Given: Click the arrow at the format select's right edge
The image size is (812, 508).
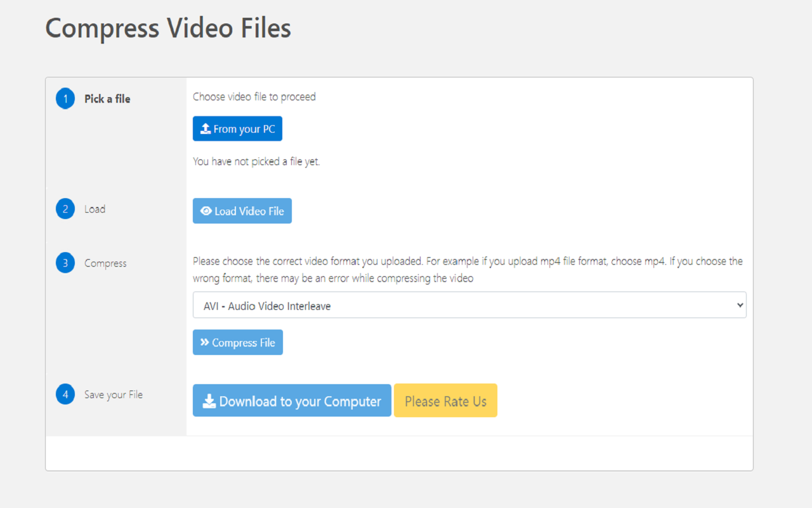Looking at the screenshot, I should pos(740,305).
